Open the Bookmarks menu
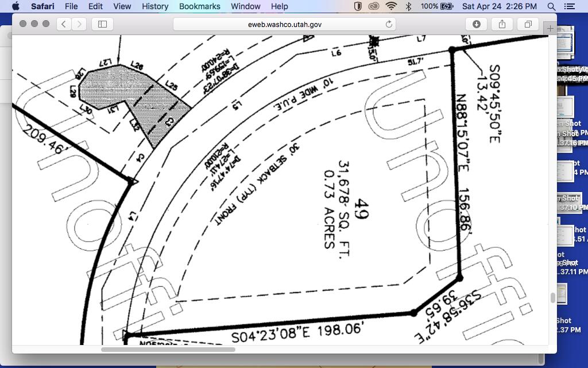Viewport: 588px width, 368px height. tap(199, 6)
